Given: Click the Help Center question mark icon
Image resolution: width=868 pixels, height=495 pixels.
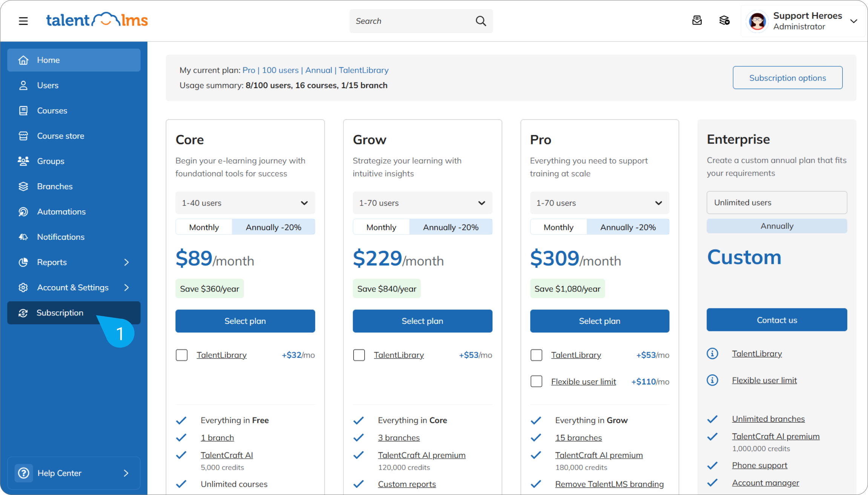Looking at the screenshot, I should (23, 473).
